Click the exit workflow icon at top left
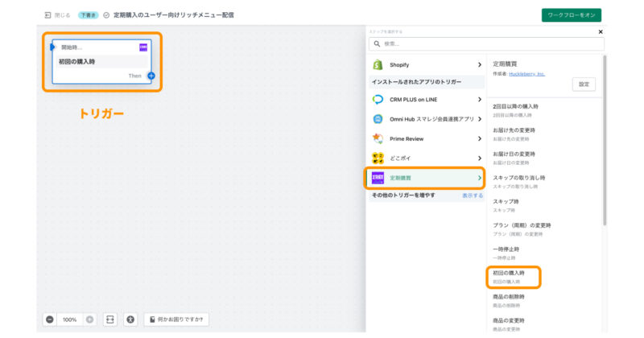The height and width of the screenshot is (338, 644). [x=47, y=15]
